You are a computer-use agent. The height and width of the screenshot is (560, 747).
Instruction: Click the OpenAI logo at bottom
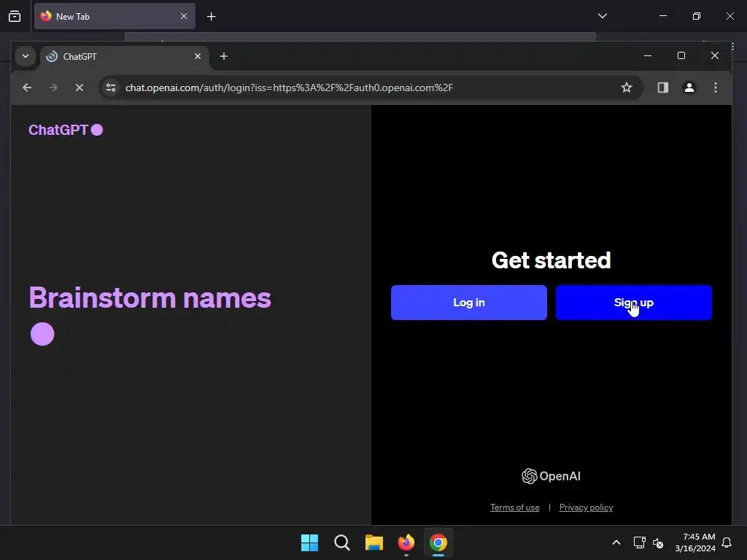551,476
